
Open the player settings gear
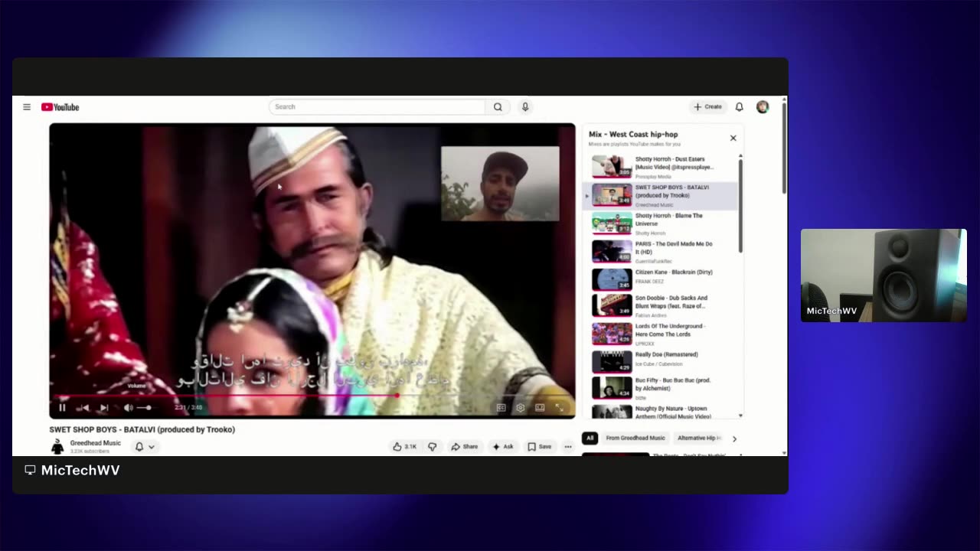pyautogui.click(x=521, y=408)
